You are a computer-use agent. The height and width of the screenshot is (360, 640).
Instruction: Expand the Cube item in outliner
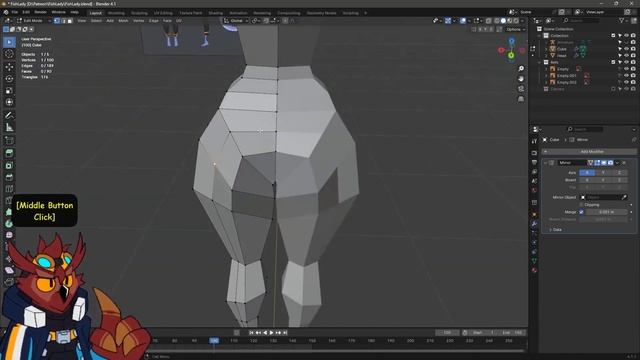click(x=546, y=49)
